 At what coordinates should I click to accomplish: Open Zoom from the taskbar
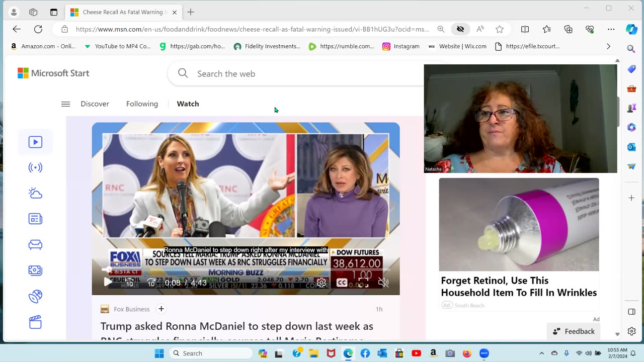[x=484, y=353]
